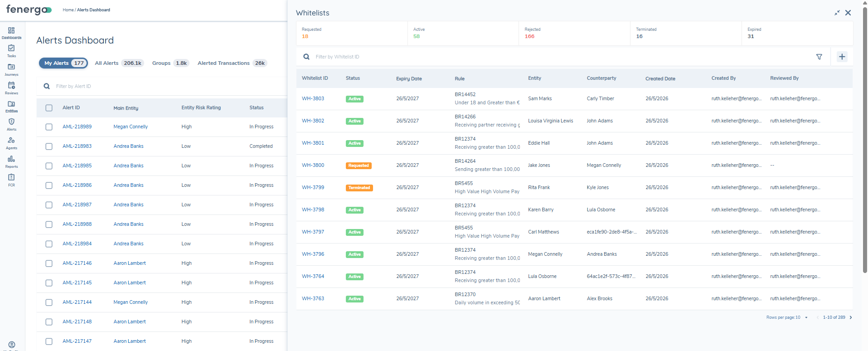Click the Home breadcrumb link

click(68, 10)
